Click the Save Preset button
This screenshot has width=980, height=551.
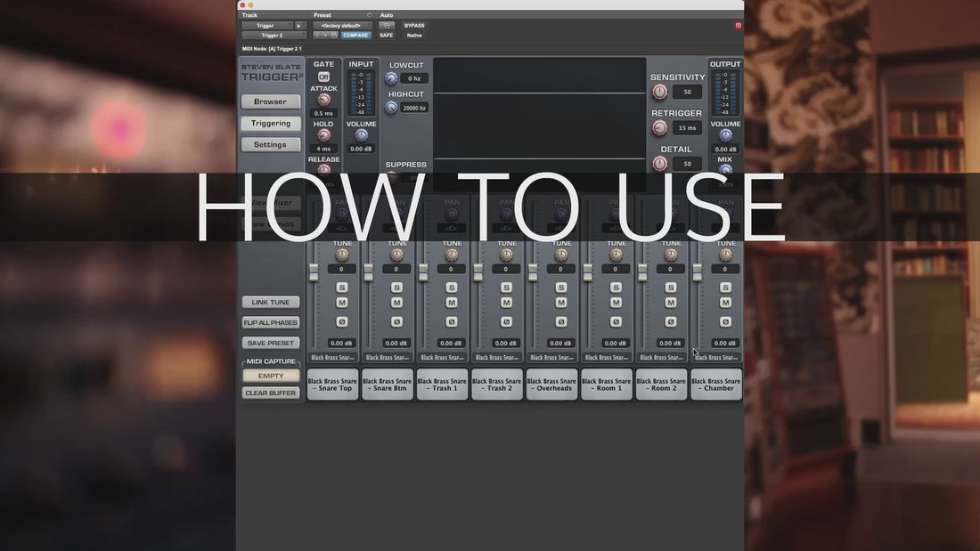click(x=271, y=343)
